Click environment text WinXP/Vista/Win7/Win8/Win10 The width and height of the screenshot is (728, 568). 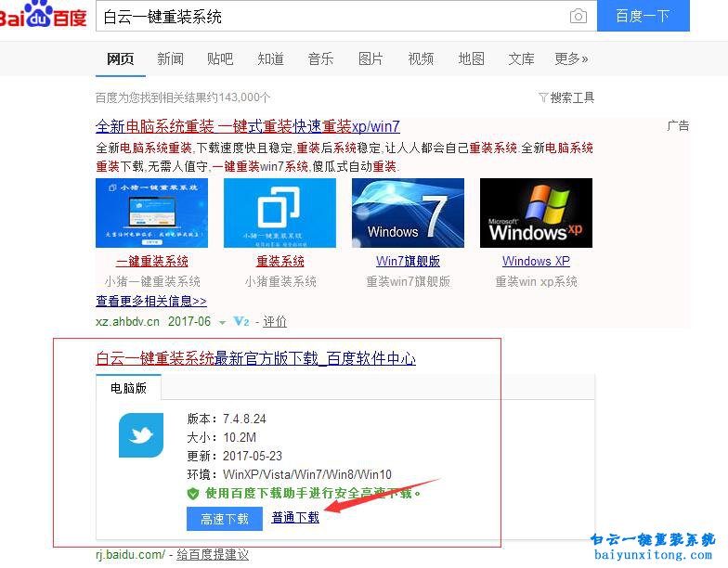point(307,475)
